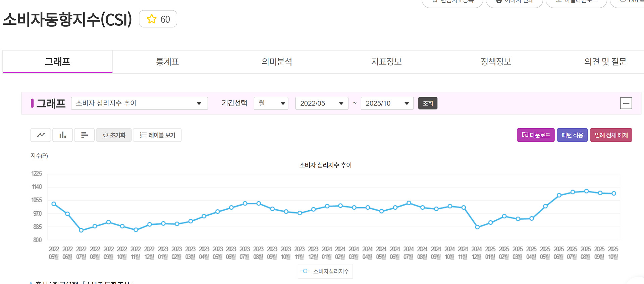Click the top y-axis label 1225
Viewport: 644px width, 284px height.
pos(37,173)
